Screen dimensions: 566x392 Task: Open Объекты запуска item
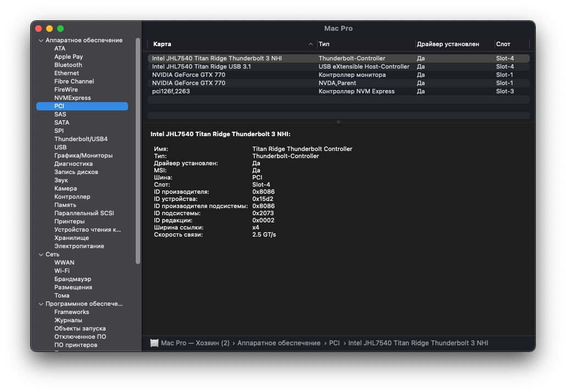coord(80,328)
